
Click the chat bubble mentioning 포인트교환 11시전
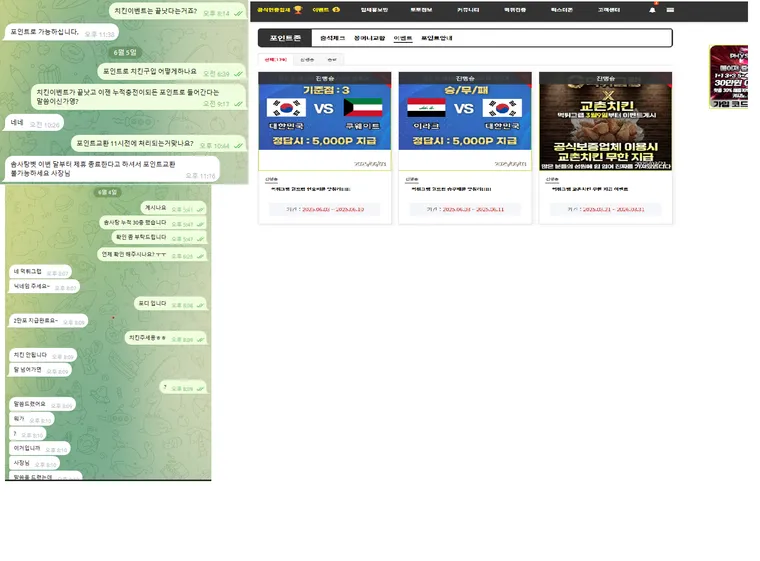pos(158,144)
